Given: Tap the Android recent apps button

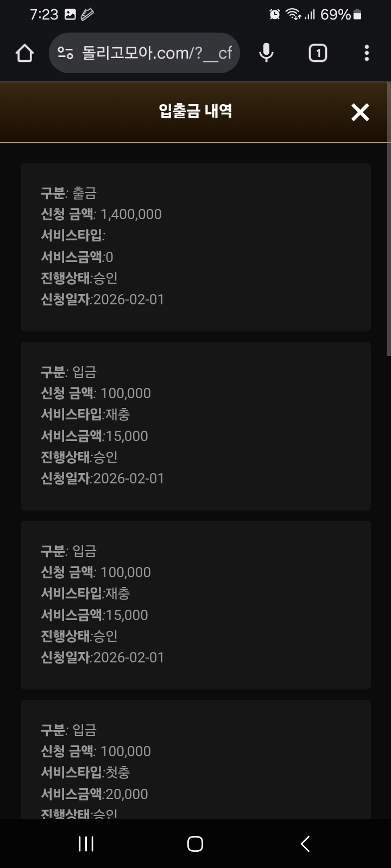Looking at the screenshot, I should point(86,844).
